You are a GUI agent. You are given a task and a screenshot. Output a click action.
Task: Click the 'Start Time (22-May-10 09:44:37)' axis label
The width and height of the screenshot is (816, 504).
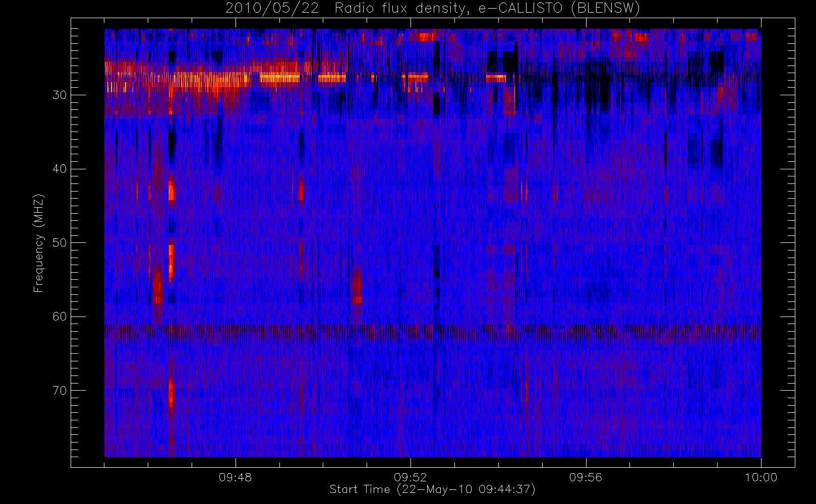tap(432, 489)
